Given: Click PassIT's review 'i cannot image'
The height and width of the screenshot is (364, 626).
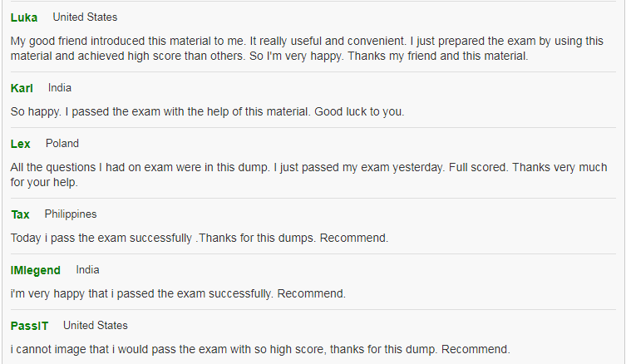Looking at the screenshot, I should click(260, 349).
